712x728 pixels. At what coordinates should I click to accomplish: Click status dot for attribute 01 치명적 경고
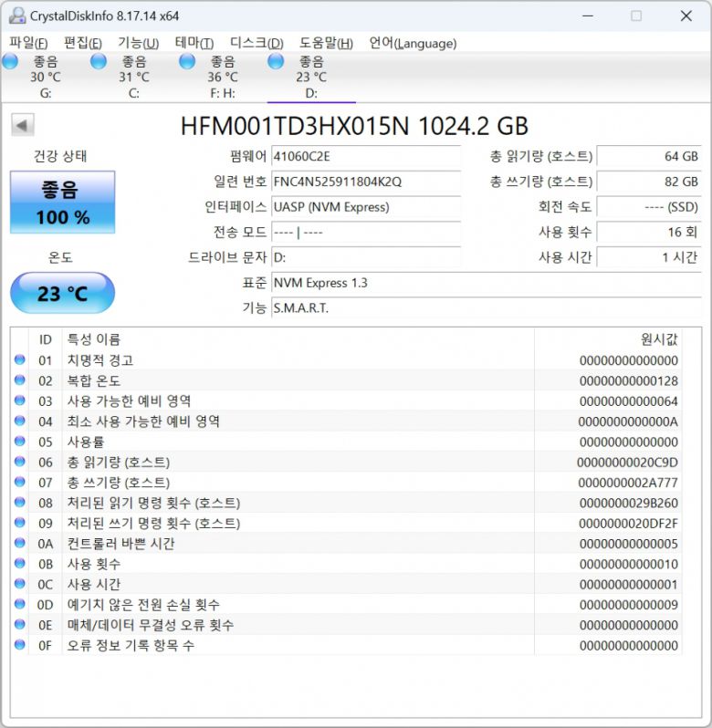[19, 359]
